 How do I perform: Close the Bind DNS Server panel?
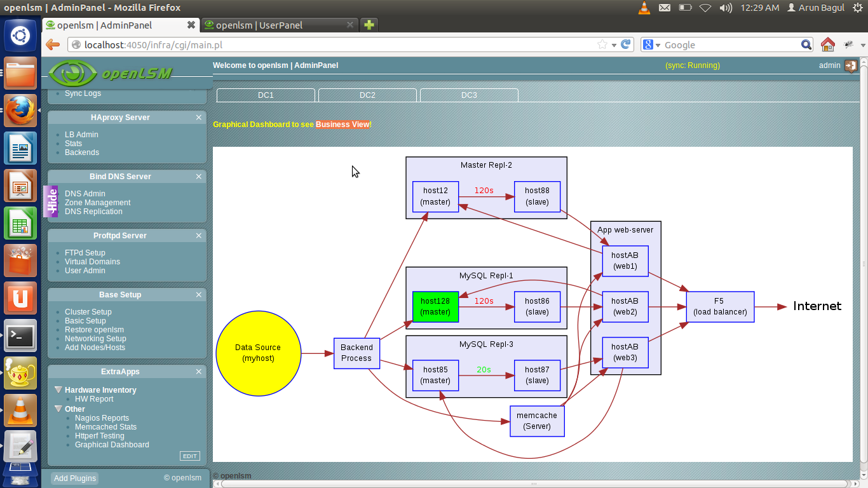pyautogui.click(x=199, y=177)
